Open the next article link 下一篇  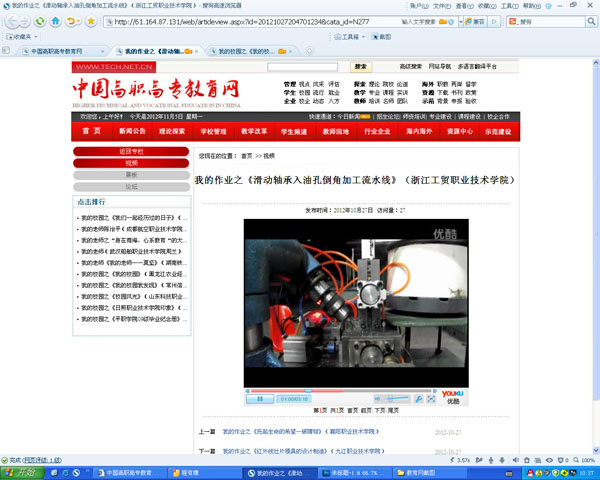304,451
